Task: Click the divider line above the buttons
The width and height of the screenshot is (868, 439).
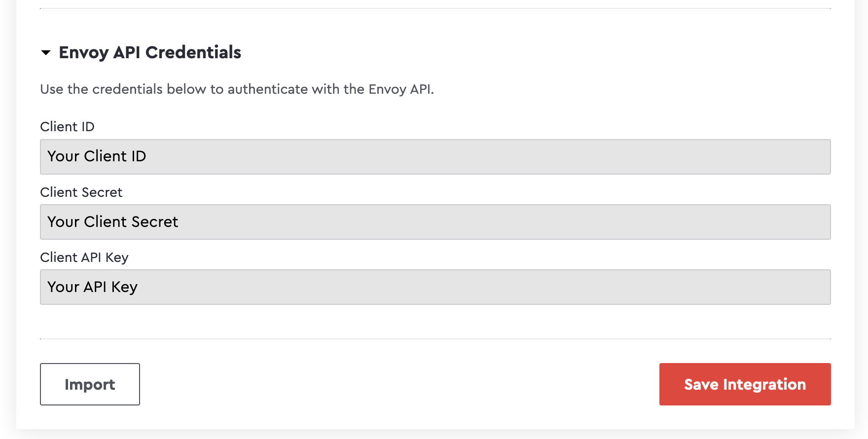Action: coord(434,339)
